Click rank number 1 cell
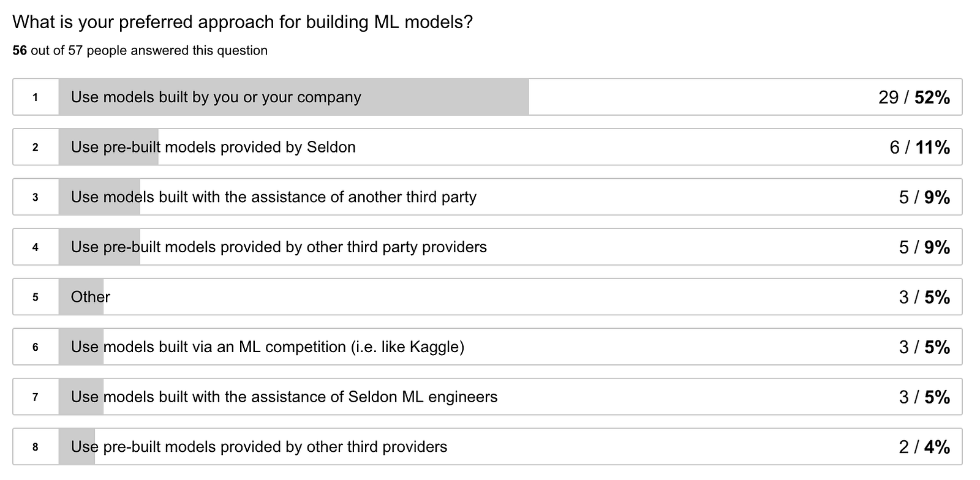 pos(36,97)
